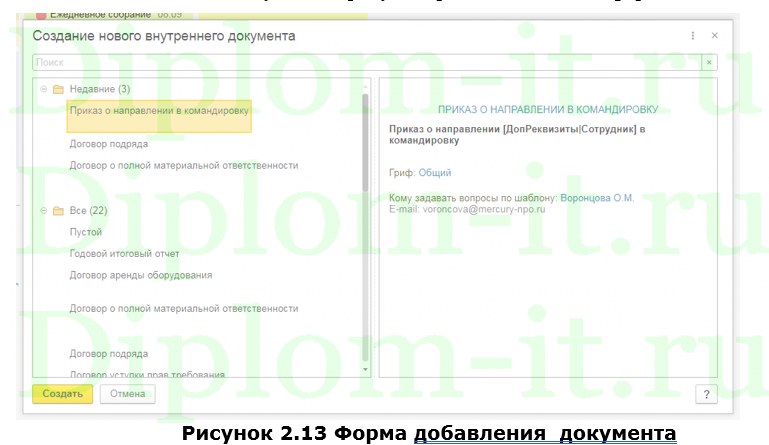Click the ПРИКАЗ О НАПРАВЛЕНИИ В КОМАНДИРОВКУ heading
This screenshot has width=769, height=445.
click(548, 109)
